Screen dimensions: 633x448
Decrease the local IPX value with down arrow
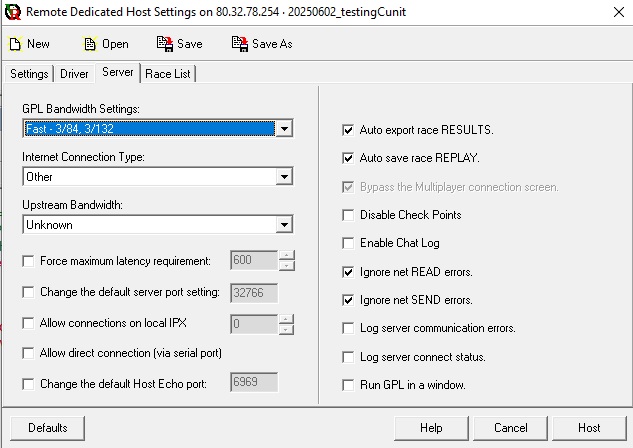[x=286, y=329]
